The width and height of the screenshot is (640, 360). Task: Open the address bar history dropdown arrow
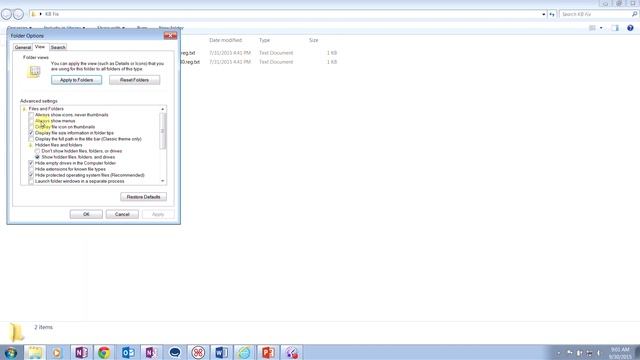point(544,14)
